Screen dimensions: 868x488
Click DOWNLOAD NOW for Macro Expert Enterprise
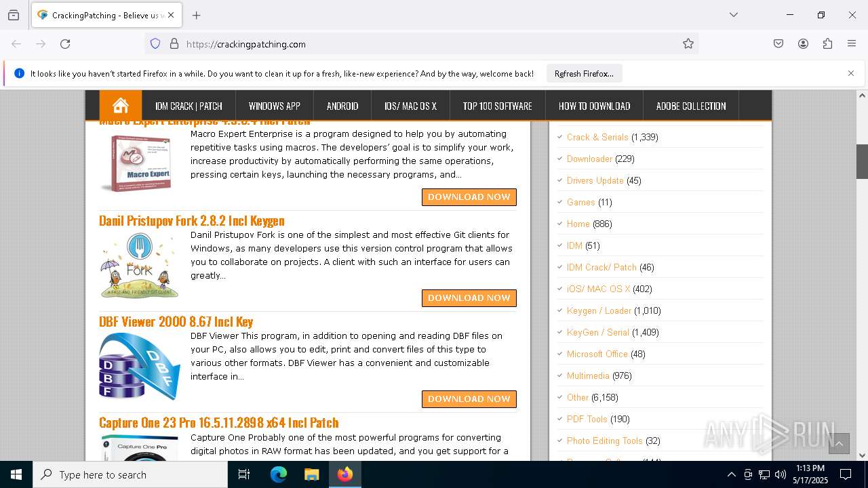point(469,197)
